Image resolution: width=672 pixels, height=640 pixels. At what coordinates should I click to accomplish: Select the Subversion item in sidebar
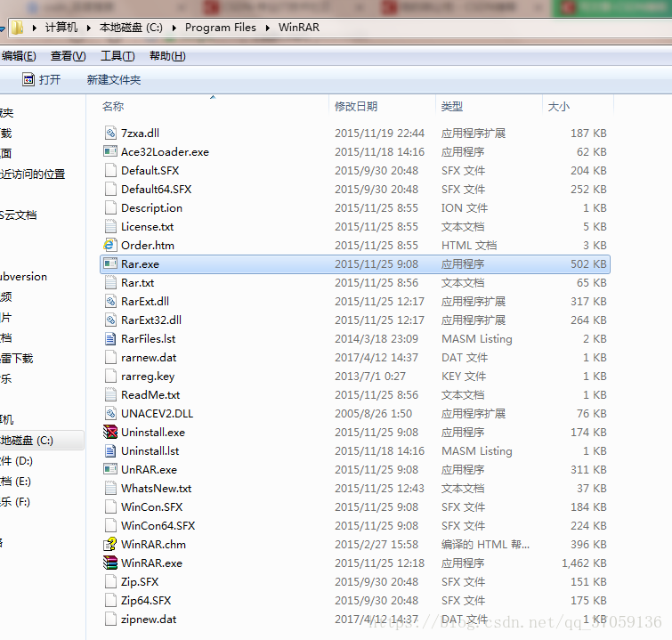23,277
